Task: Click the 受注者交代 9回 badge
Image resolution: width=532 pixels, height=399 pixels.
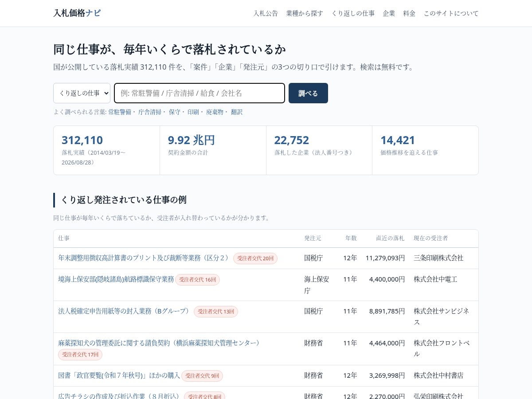Action: click(202, 376)
